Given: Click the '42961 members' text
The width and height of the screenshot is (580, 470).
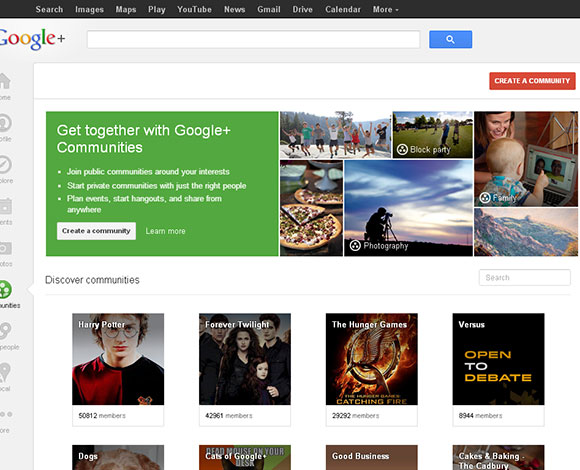Looking at the screenshot, I should pyautogui.click(x=229, y=416).
